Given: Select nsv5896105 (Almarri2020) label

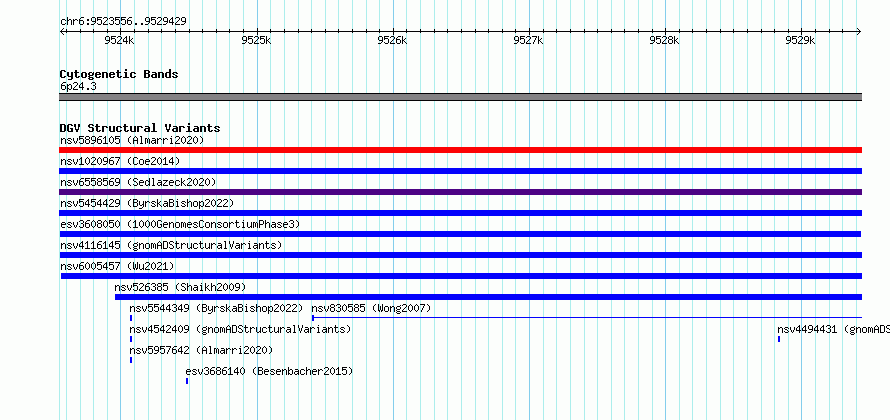Looking at the screenshot, I should [132, 140].
